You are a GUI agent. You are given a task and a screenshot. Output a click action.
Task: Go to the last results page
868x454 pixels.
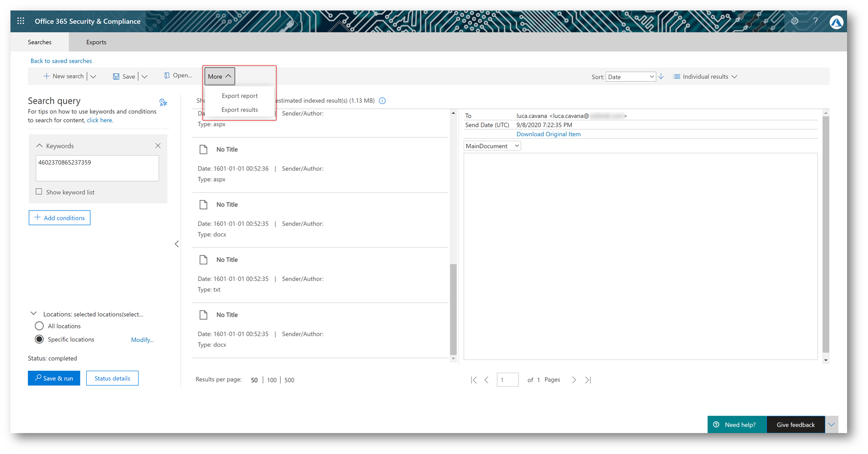tap(588, 380)
